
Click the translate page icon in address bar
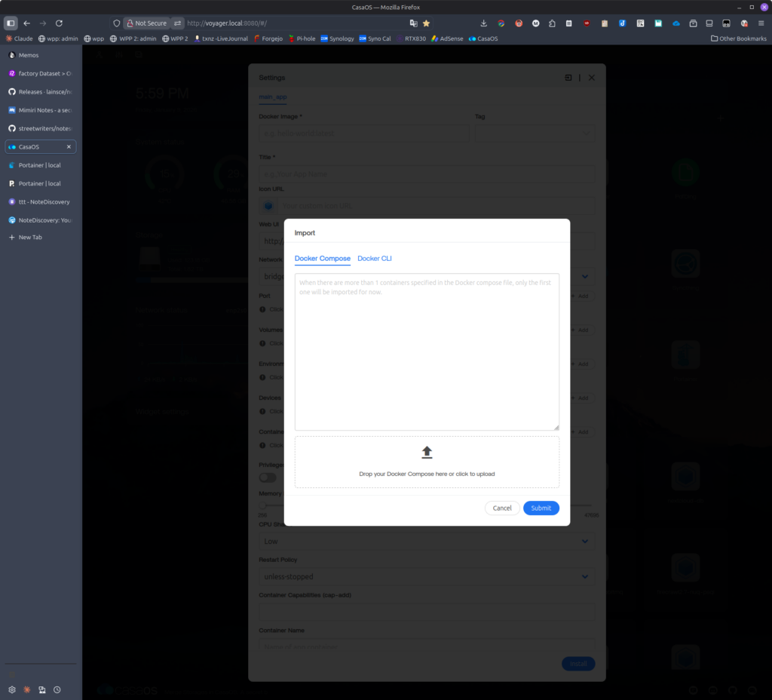click(x=413, y=23)
